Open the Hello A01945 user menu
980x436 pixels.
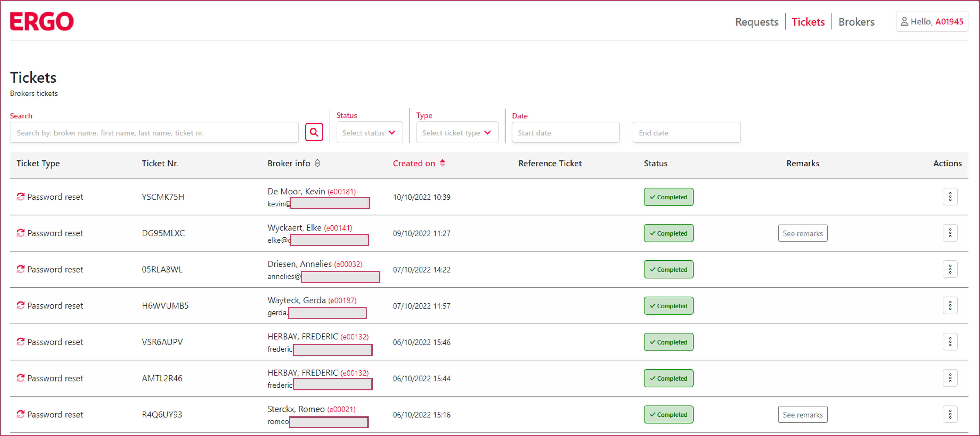pos(932,22)
